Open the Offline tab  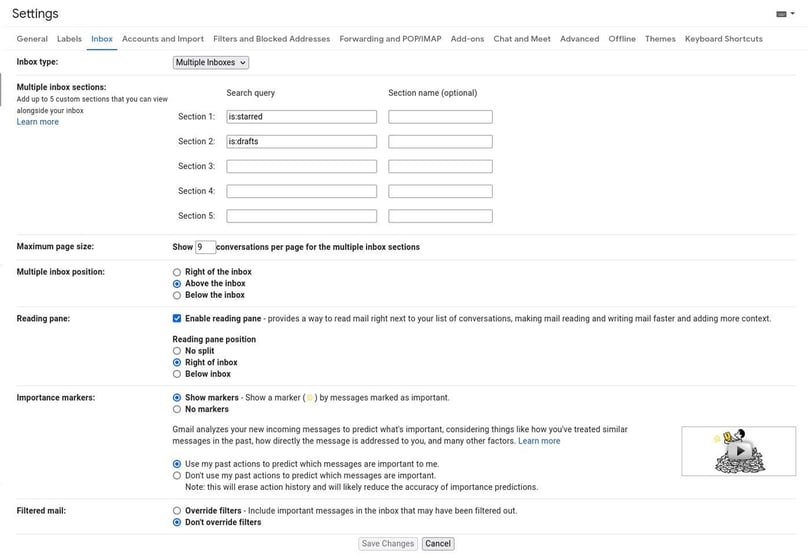point(622,39)
